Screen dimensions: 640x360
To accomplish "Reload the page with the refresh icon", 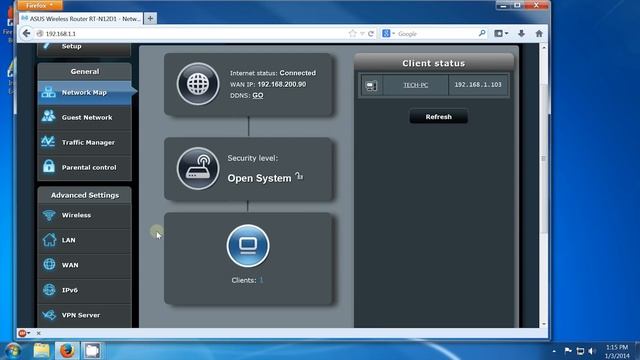I will [x=371, y=33].
